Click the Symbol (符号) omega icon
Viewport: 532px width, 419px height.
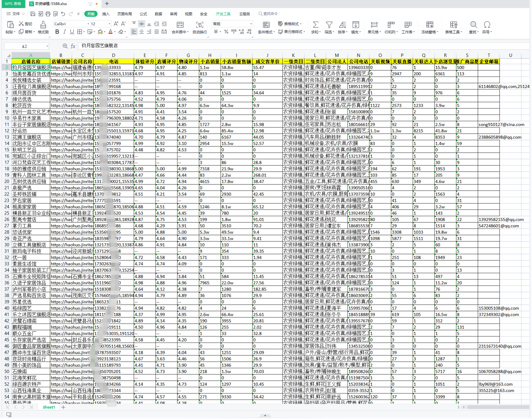(x=487, y=25)
